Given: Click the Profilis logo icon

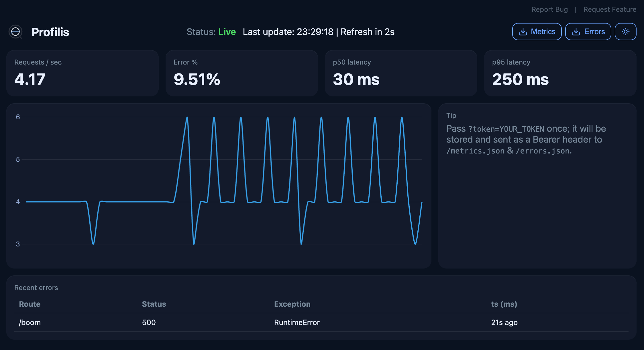Looking at the screenshot, I should point(15,32).
